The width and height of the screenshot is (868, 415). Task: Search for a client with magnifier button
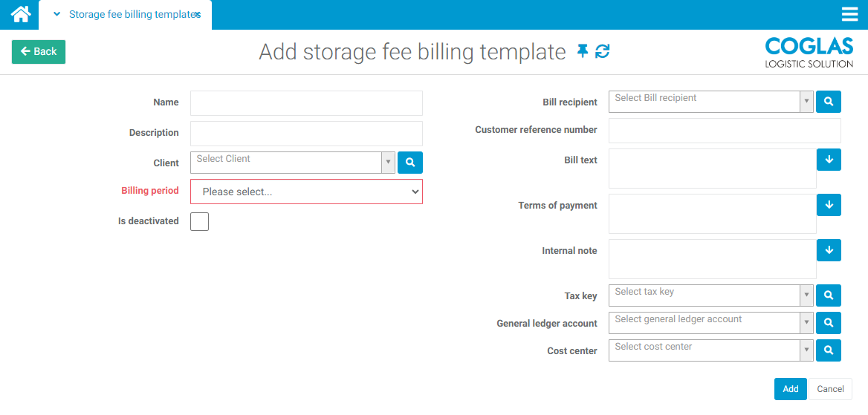pyautogui.click(x=409, y=163)
